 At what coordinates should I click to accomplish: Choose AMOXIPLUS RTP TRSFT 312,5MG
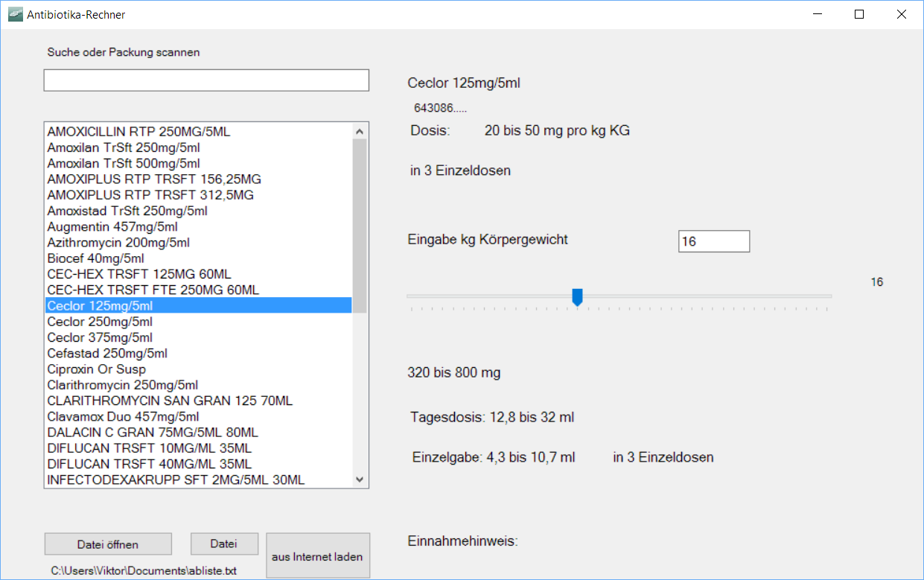tap(198, 195)
